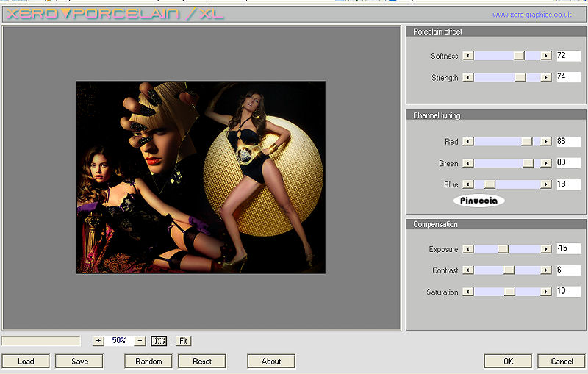Viewport: 588px width, 374px height.
Task: Click the Softness left arrow button
Action: pos(467,56)
